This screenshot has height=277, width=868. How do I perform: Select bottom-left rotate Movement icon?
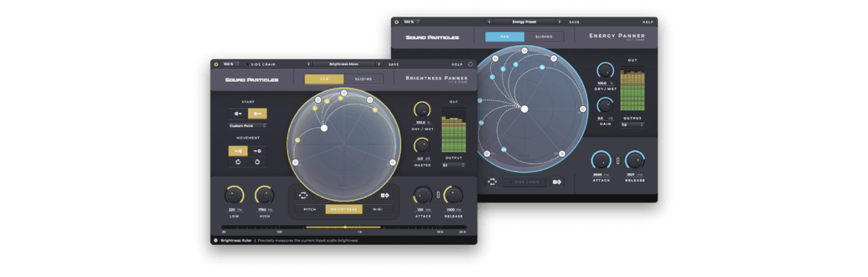(x=238, y=162)
